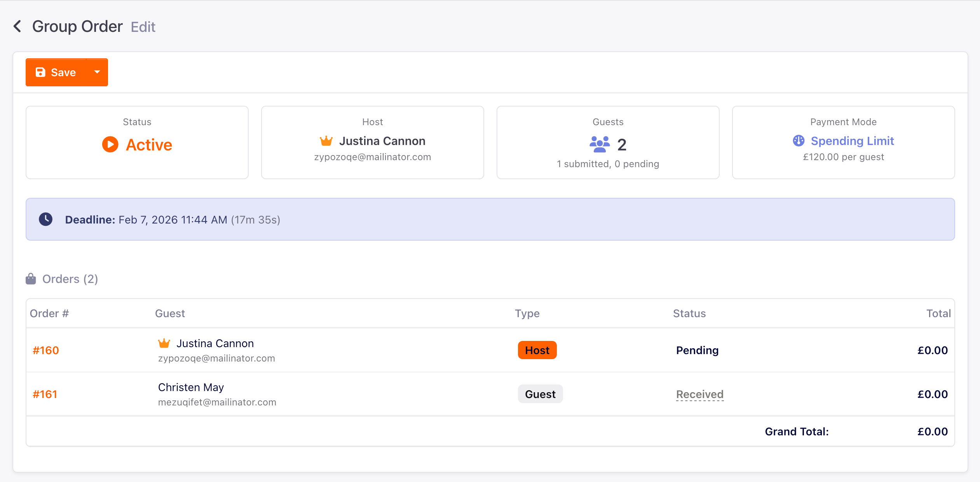Click the Guests group people icon
The image size is (980, 482).
600,144
